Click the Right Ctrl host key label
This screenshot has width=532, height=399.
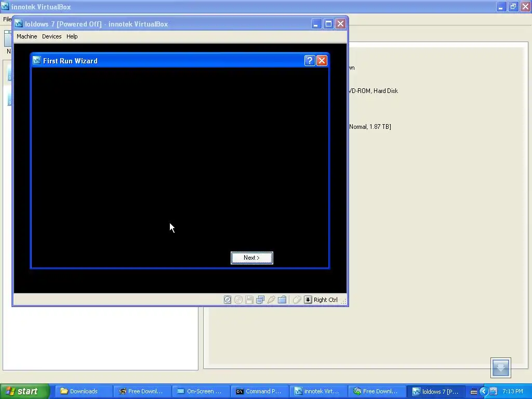pyautogui.click(x=325, y=300)
